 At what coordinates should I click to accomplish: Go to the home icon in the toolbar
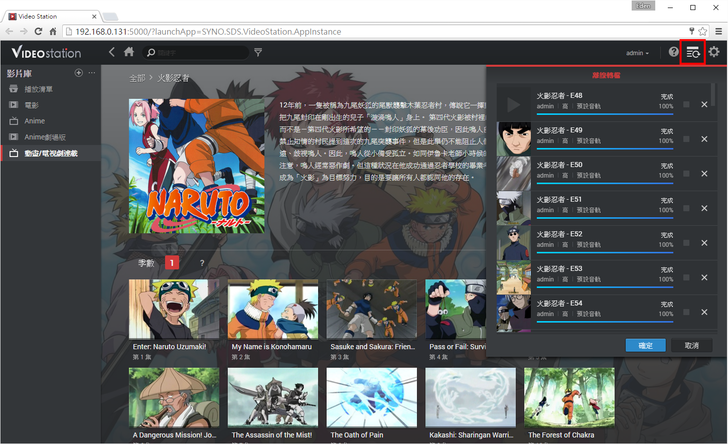tap(128, 52)
